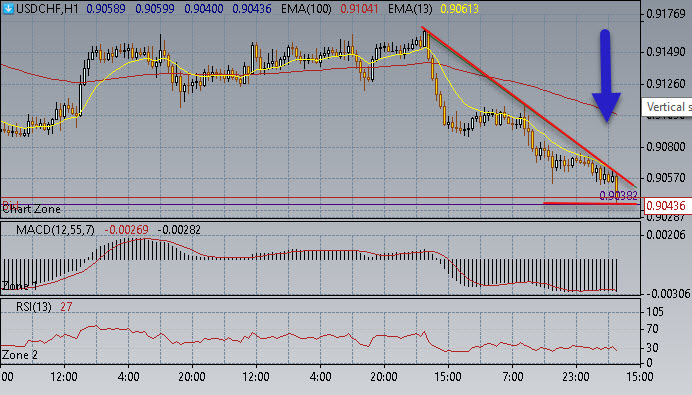This screenshot has height=395, width=692.
Task: Select the EMA(13) indicator label
Action: point(410,9)
